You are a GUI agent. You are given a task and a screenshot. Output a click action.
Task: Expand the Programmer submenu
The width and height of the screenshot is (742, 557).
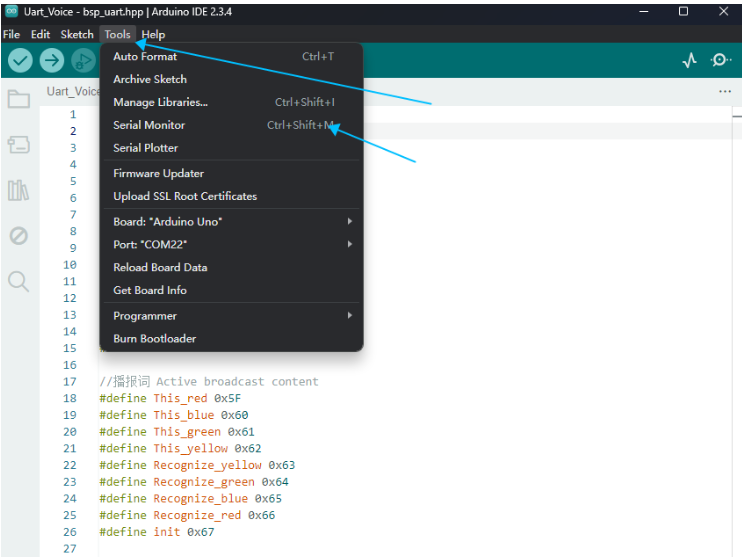tap(231, 316)
